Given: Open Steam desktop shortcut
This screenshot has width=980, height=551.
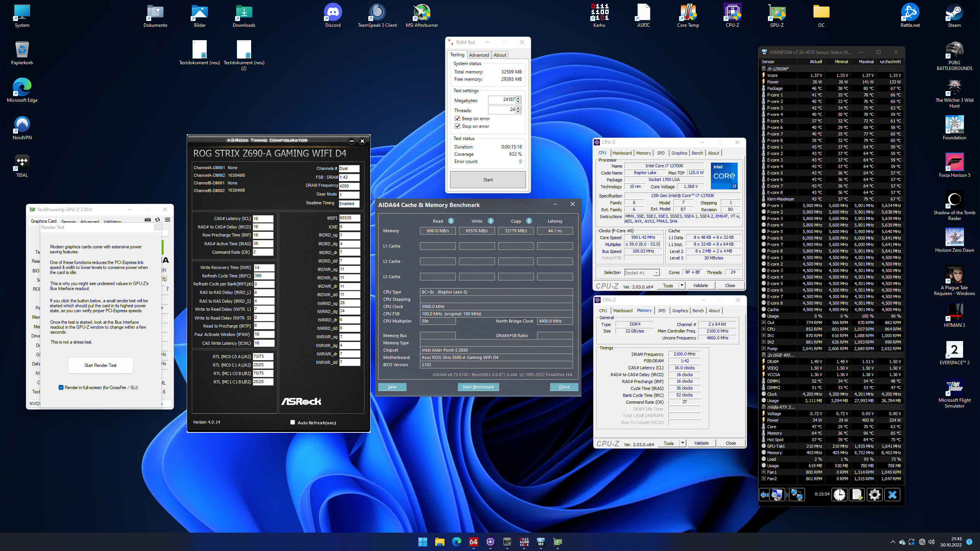Looking at the screenshot, I should pos(954,16).
